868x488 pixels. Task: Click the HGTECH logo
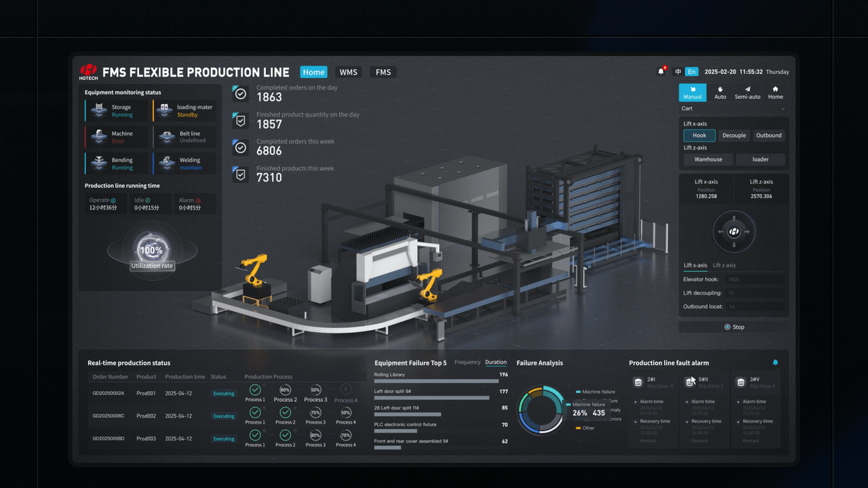pyautogui.click(x=89, y=72)
